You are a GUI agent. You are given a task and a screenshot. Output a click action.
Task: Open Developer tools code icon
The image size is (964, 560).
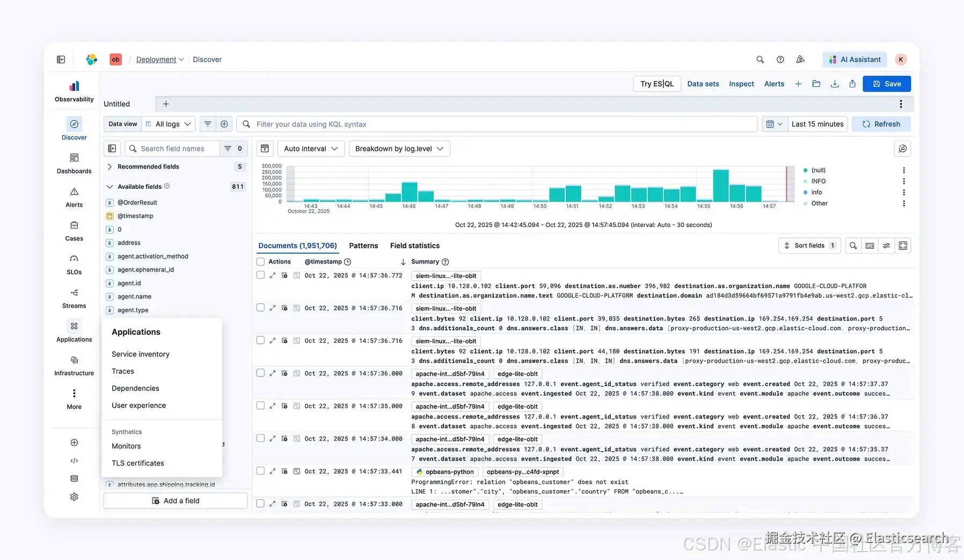(x=74, y=460)
